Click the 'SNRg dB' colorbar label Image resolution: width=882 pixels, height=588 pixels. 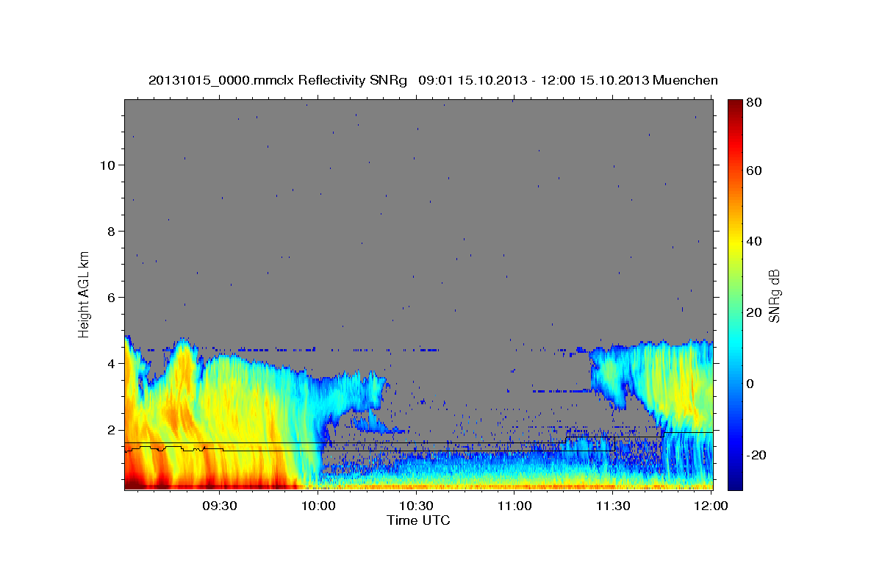coord(774,296)
